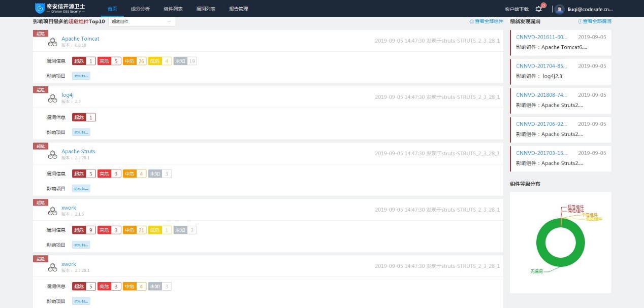This screenshot has height=308, width=644.
Task: Click the red badge count on the bell
Action: 543,6
